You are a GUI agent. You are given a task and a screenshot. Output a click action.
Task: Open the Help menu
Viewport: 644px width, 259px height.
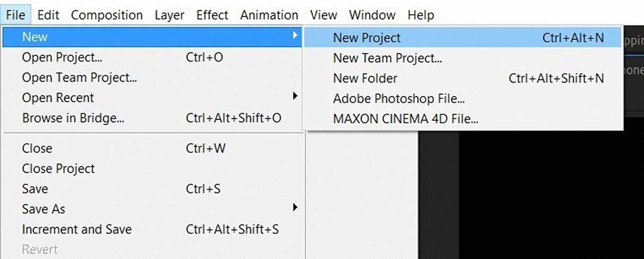[x=421, y=15]
